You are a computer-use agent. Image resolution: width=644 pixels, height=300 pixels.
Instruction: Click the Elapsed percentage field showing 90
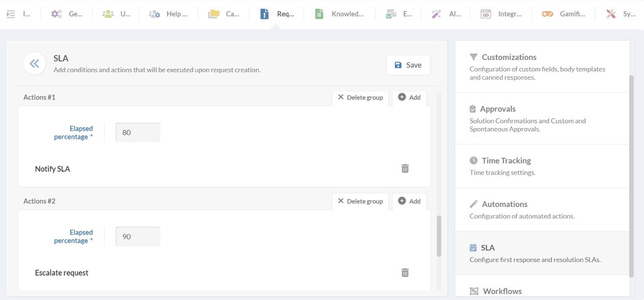(138, 237)
